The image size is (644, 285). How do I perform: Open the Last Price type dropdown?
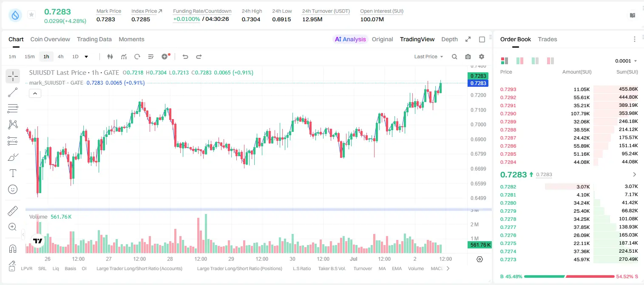tap(428, 57)
